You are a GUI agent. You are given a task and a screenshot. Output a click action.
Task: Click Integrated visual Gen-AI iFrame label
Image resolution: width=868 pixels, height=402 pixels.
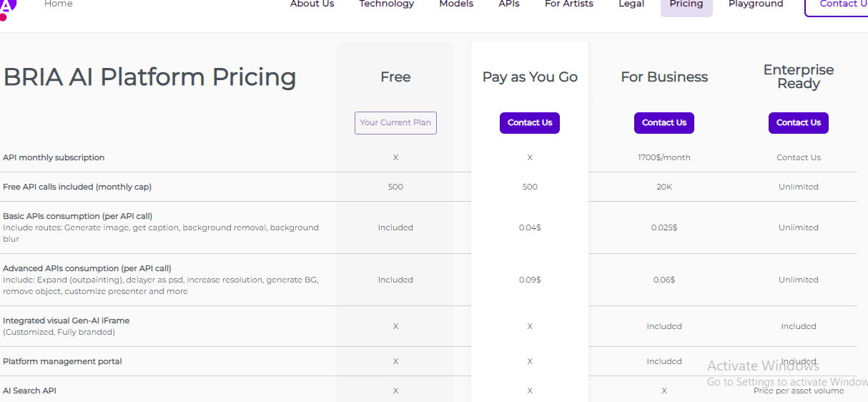66,320
